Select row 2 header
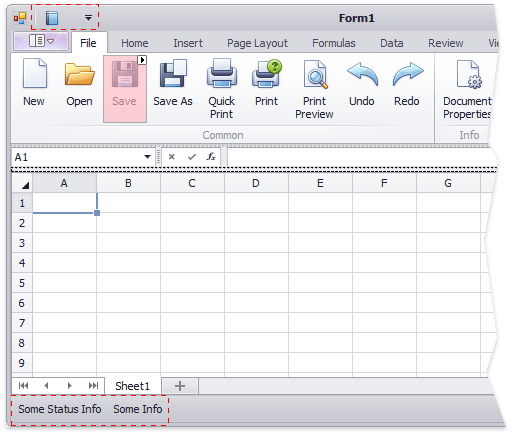This screenshot has width=512, height=435. point(22,223)
